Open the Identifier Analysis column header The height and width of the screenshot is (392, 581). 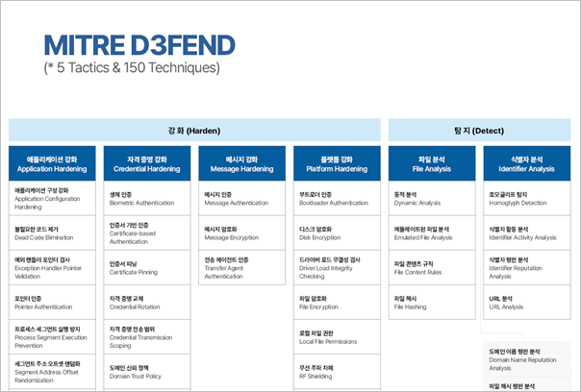pos(527,163)
